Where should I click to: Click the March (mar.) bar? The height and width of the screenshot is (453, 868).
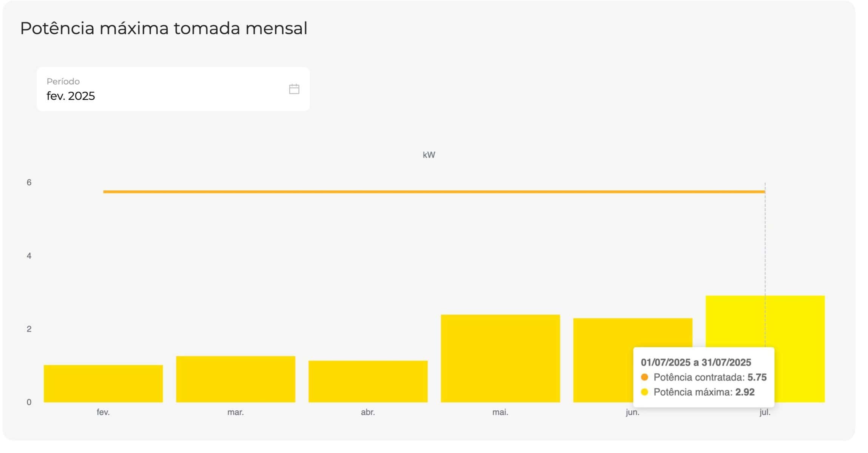(235, 379)
